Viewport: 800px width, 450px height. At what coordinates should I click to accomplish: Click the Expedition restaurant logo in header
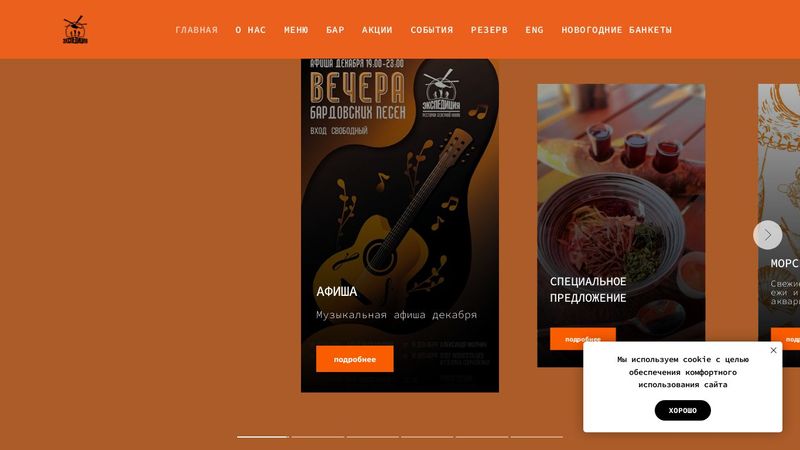coord(76,30)
